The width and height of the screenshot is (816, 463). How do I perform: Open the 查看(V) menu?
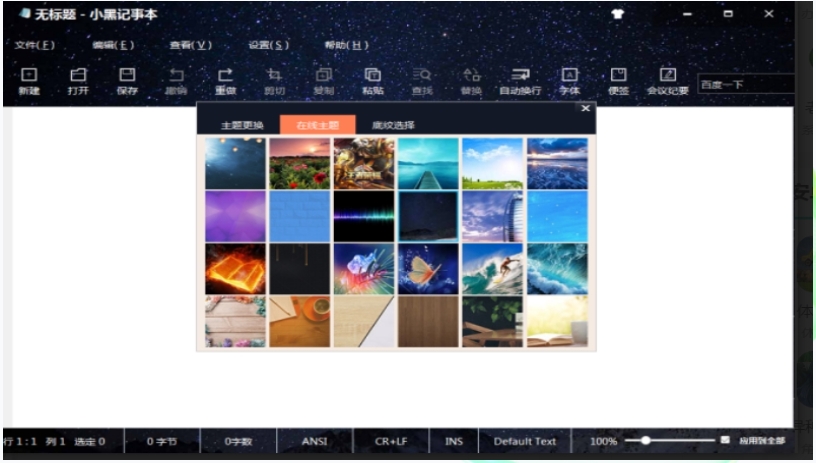coord(190,45)
